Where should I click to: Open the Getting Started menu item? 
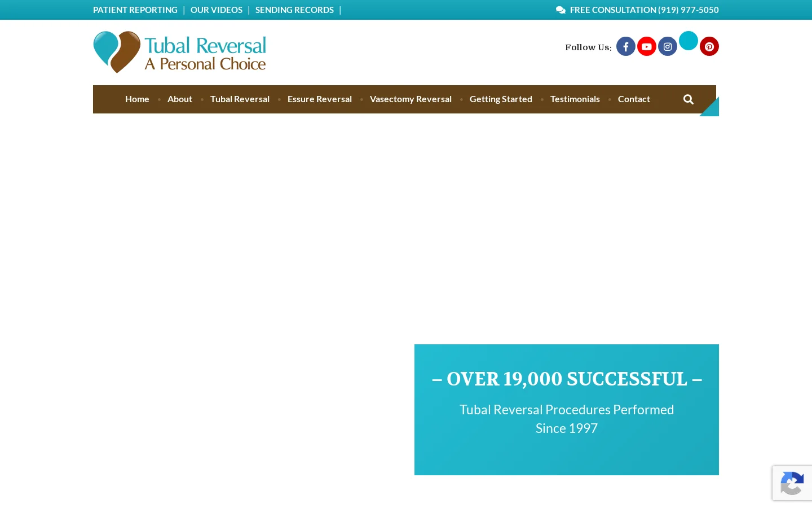(501, 99)
